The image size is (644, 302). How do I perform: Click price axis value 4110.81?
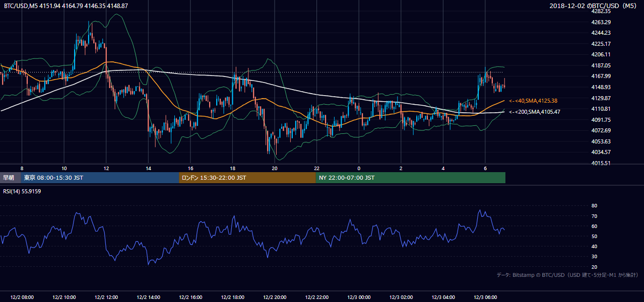601,109
